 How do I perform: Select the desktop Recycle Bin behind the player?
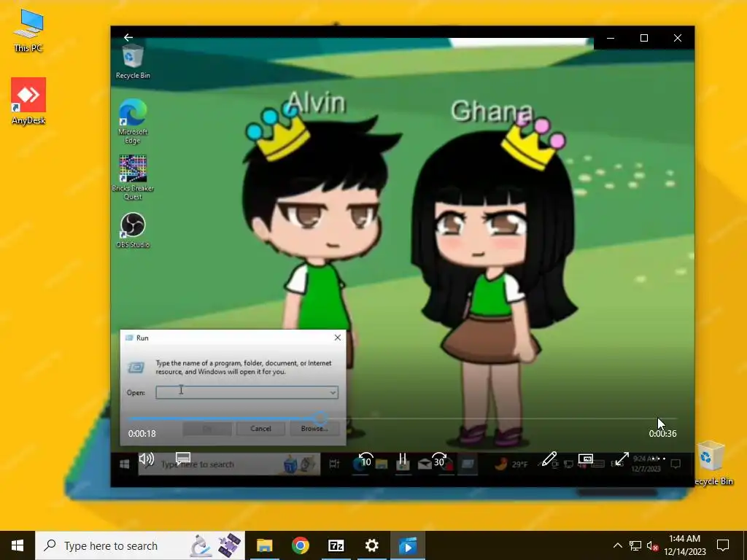tap(713, 463)
